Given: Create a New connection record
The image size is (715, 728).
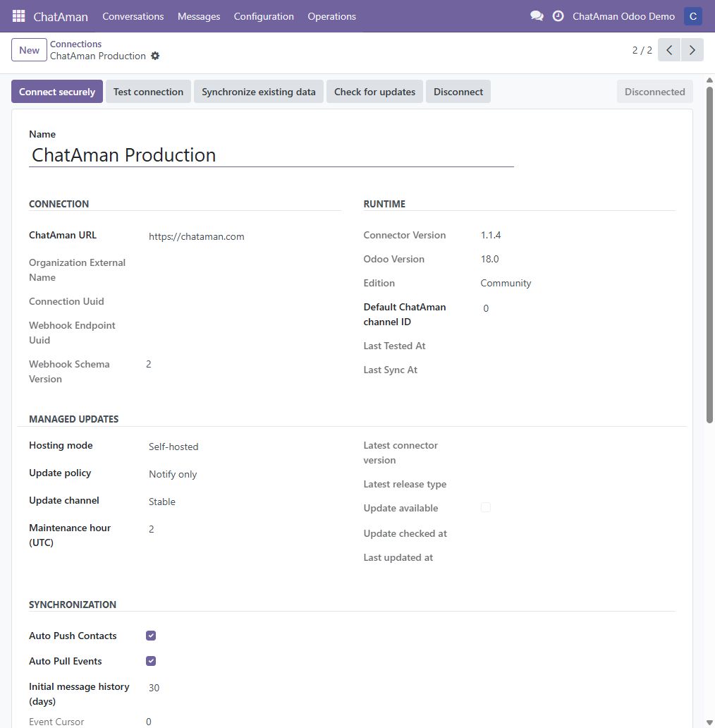Looking at the screenshot, I should click(x=29, y=50).
